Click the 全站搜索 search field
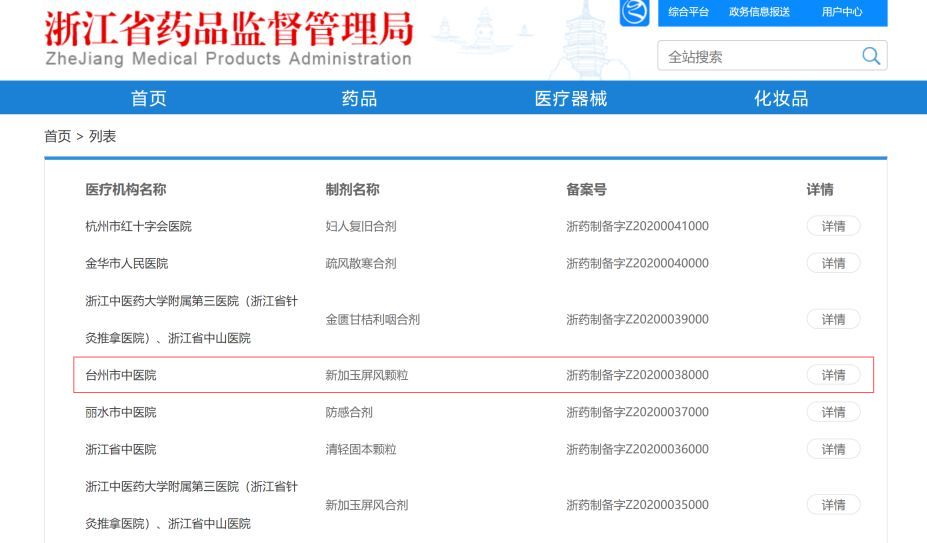The width and height of the screenshot is (927, 543). point(755,57)
